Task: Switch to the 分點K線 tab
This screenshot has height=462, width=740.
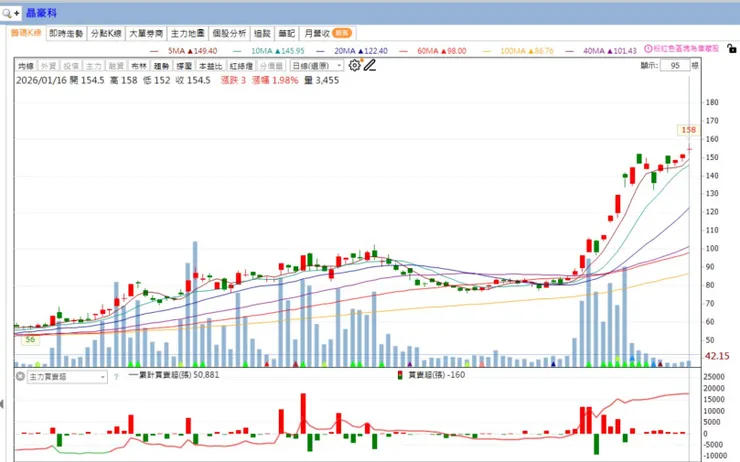Action: pos(106,34)
